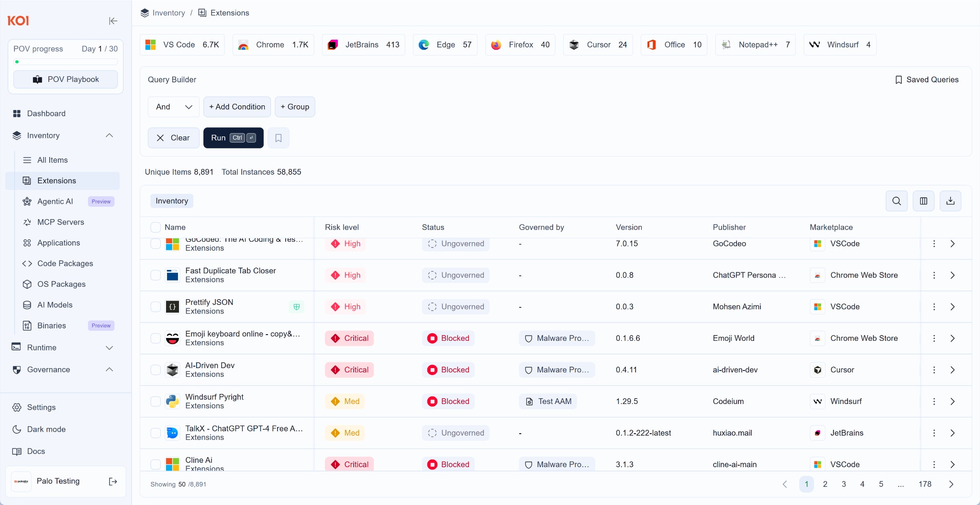980x505 pixels.
Task: Open the three-dot menu for Prettify JSON
Action: (x=934, y=307)
